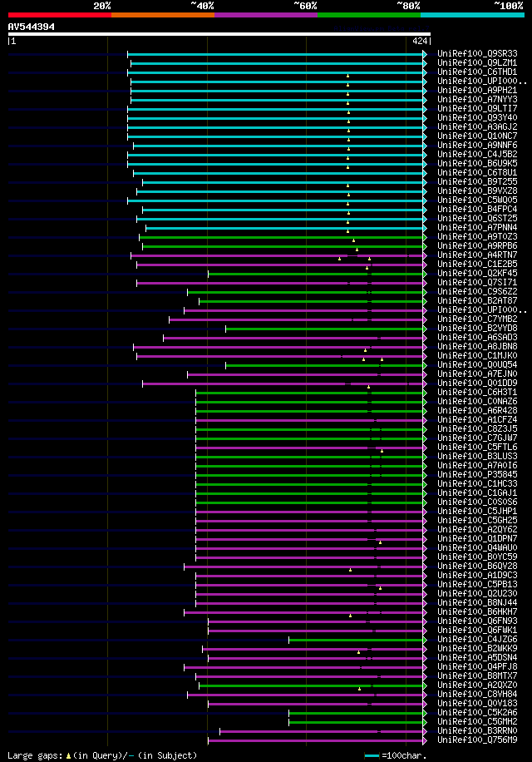This screenshot has width=532, height=762.
Task: Open hit UniRef100_A7NYY3
Action: 477,100
